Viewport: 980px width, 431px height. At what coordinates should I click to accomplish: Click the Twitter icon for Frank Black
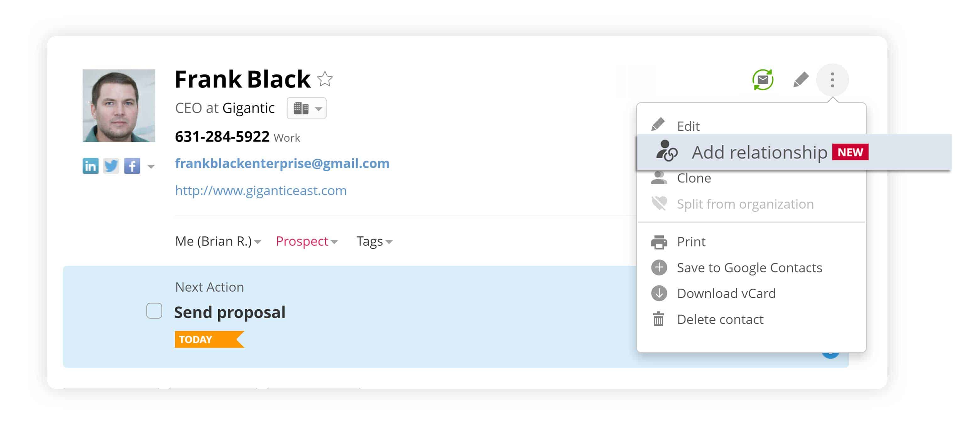(x=111, y=165)
